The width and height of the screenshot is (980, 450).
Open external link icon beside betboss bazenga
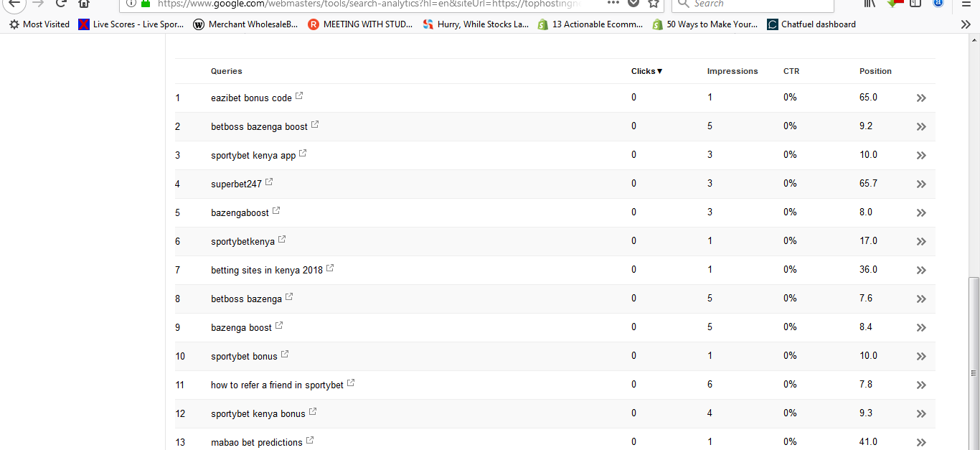[x=289, y=297]
